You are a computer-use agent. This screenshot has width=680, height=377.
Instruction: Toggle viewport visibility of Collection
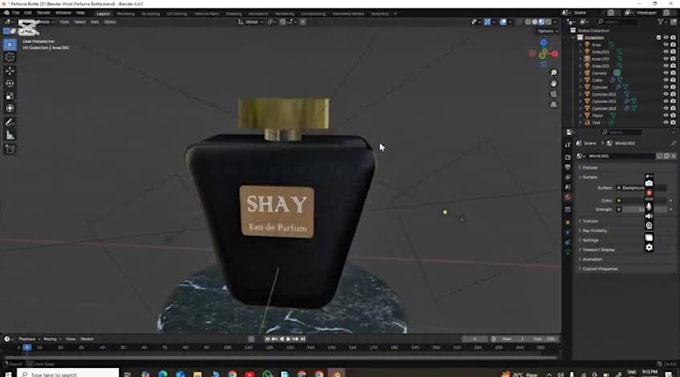point(666,38)
